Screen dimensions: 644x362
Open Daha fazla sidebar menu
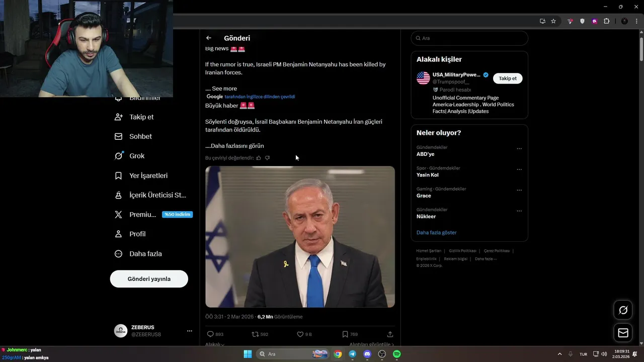pyautogui.click(x=138, y=254)
